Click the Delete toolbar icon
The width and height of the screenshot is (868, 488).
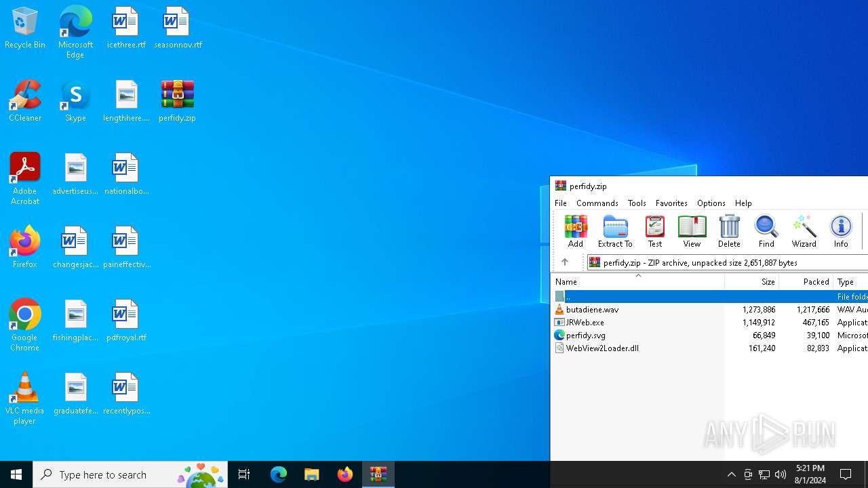[729, 231]
